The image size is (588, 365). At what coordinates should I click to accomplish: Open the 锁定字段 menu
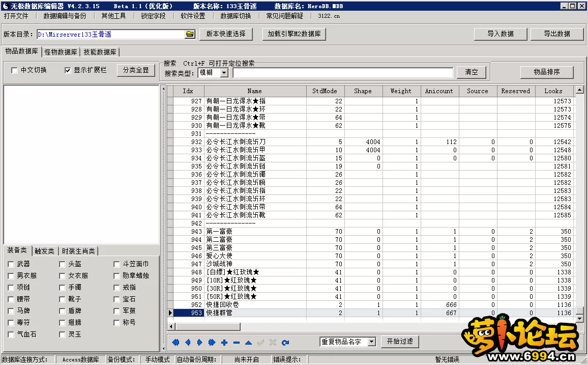(x=153, y=16)
